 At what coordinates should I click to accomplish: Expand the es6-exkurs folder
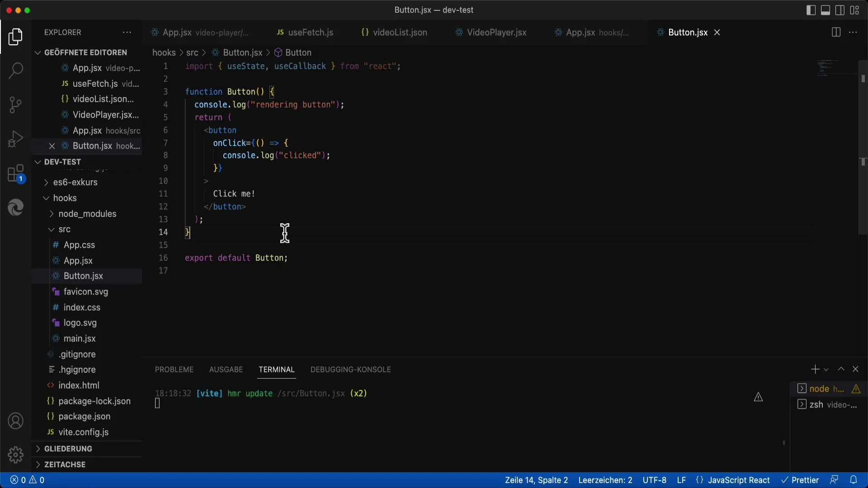[x=75, y=182]
